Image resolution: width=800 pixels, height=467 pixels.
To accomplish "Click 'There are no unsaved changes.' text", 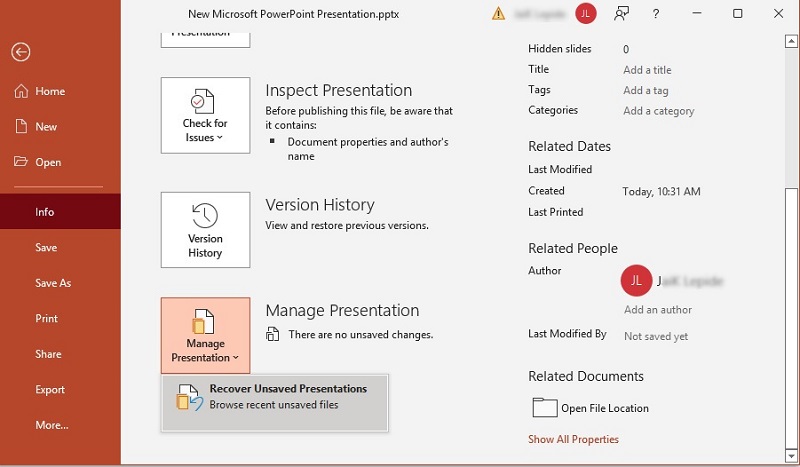I will point(361,335).
